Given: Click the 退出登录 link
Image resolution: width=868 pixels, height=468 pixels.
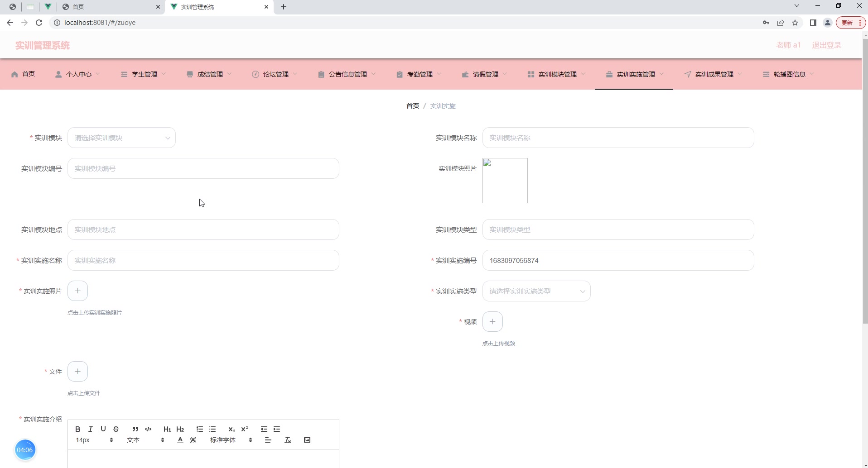Looking at the screenshot, I should pos(825,45).
